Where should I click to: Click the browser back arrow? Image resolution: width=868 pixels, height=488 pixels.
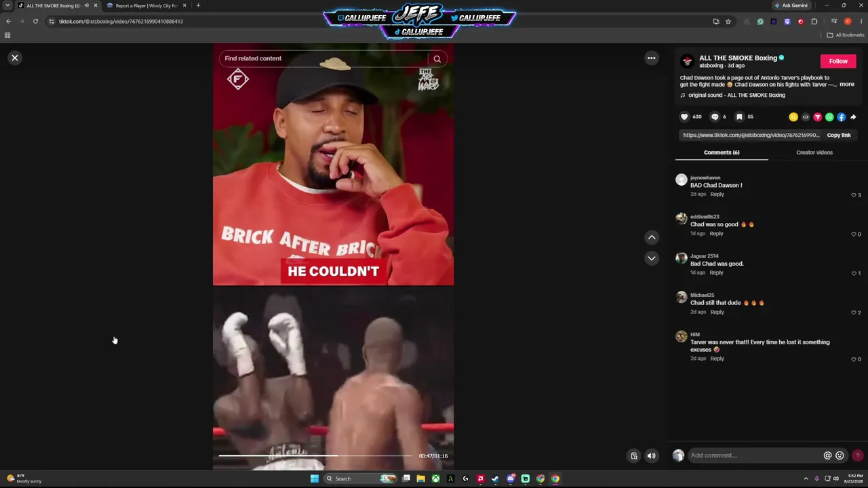coord(8,21)
